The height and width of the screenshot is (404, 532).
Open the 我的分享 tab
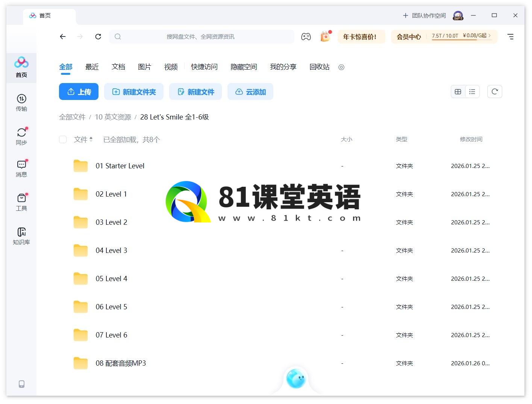coord(283,67)
